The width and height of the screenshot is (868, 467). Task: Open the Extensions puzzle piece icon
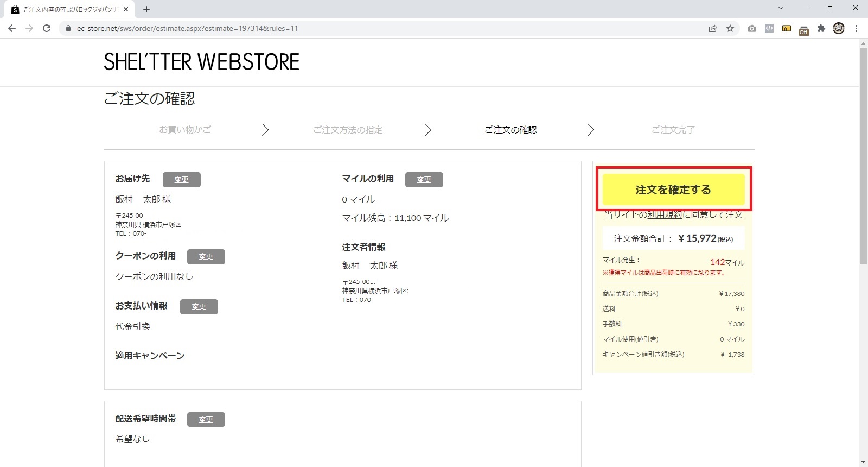coord(821,28)
